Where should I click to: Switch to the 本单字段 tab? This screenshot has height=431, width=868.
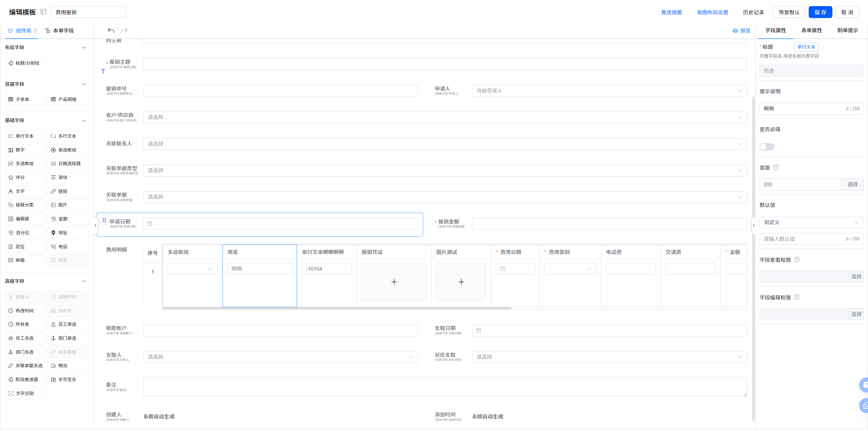coord(60,31)
